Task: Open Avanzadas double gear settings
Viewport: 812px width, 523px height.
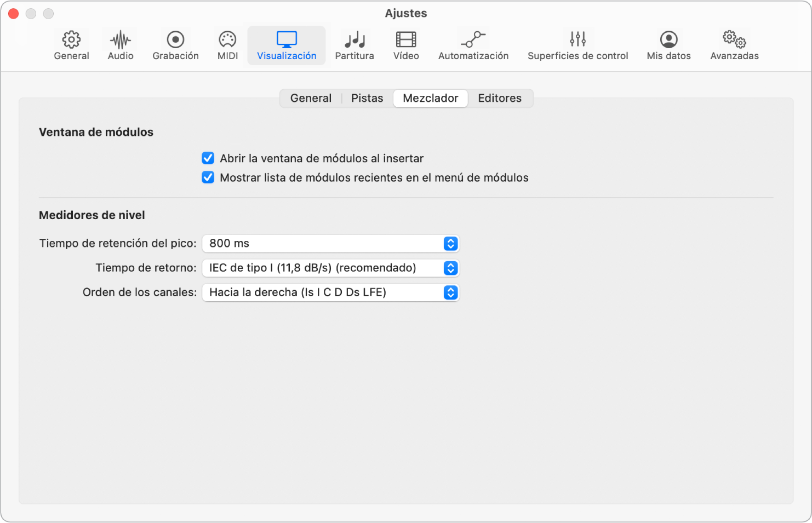Action: pyautogui.click(x=734, y=45)
